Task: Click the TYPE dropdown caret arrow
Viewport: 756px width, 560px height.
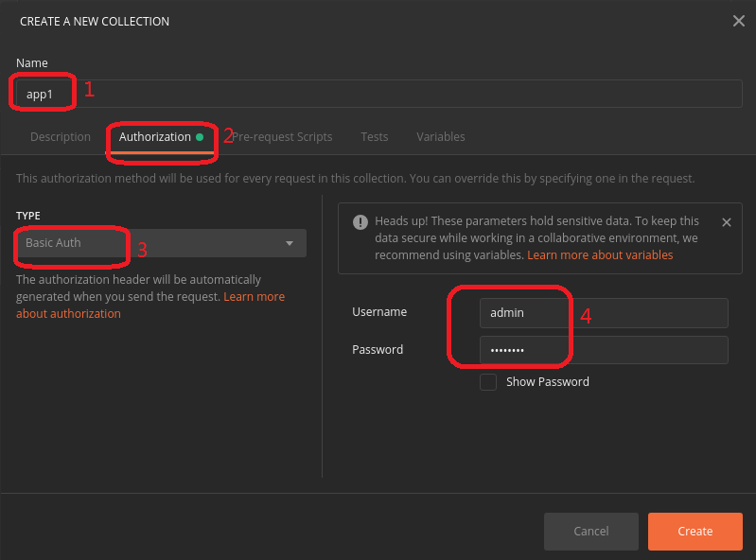Action: [290, 244]
